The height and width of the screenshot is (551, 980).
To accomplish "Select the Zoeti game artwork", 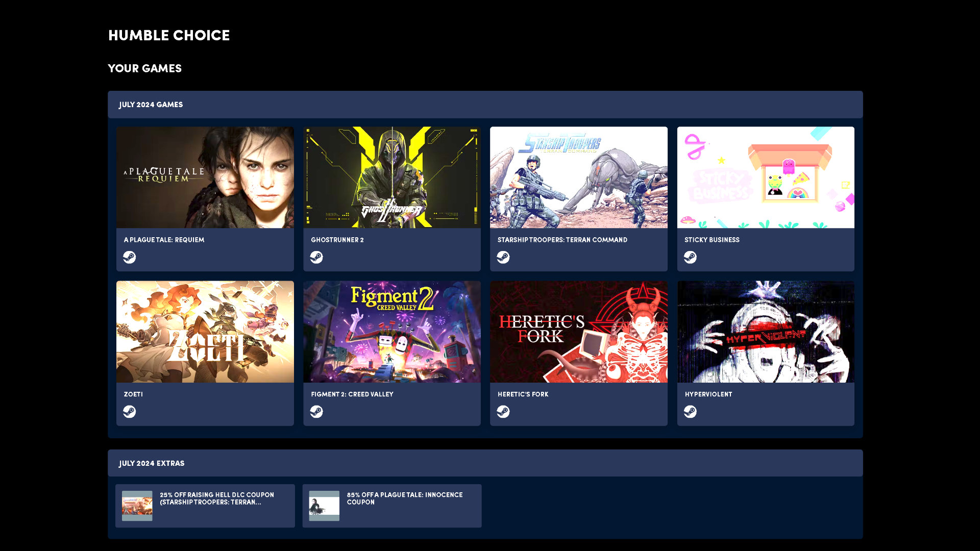I will [205, 332].
